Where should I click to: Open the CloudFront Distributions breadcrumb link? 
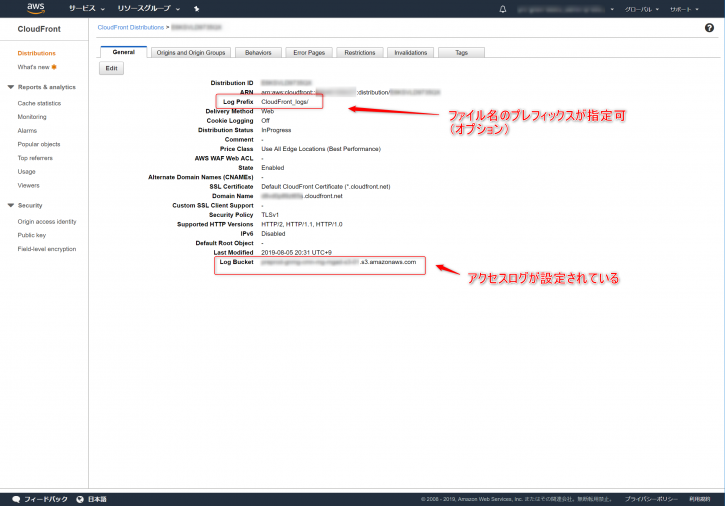point(131,27)
